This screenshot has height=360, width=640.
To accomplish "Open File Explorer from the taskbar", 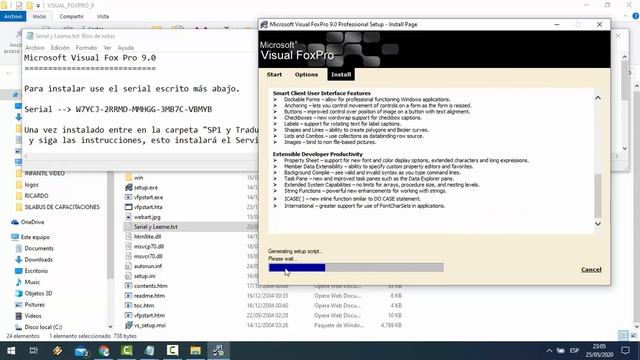I will click(x=196, y=351).
